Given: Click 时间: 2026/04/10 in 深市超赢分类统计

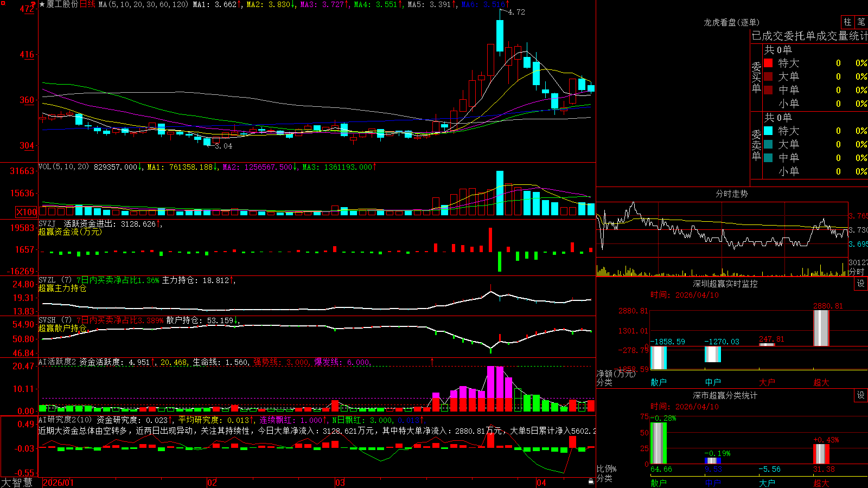Looking at the screenshot, I should point(685,407).
